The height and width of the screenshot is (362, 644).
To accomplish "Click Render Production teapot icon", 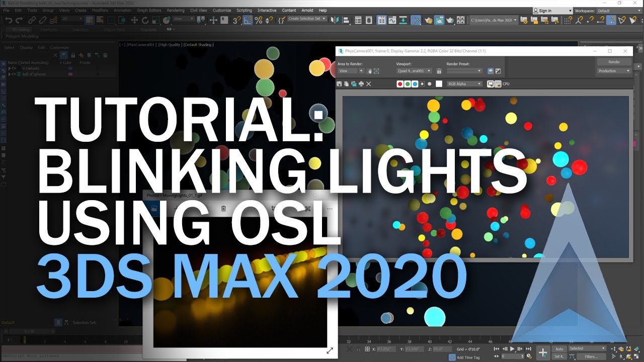I will coord(450,20).
